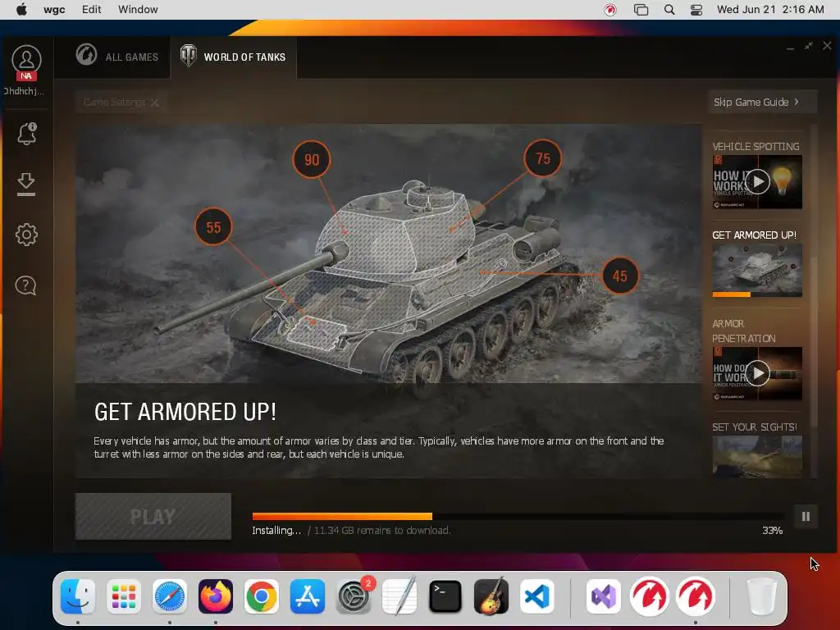Open the Edit menu
The image size is (840, 630).
[92, 10]
